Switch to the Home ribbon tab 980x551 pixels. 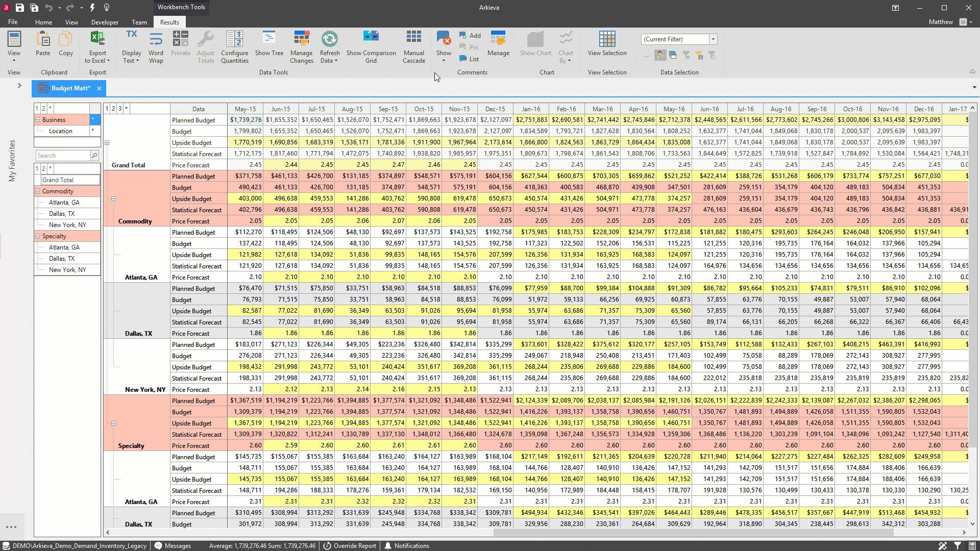(43, 22)
